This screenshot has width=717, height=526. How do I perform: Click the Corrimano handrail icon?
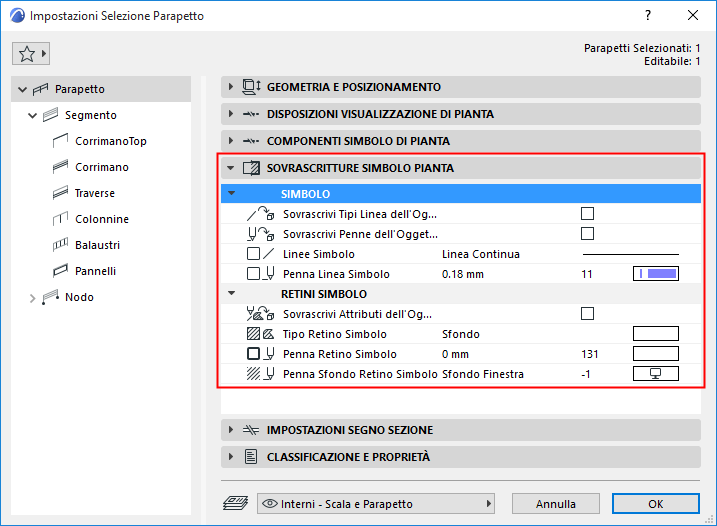click(x=60, y=167)
